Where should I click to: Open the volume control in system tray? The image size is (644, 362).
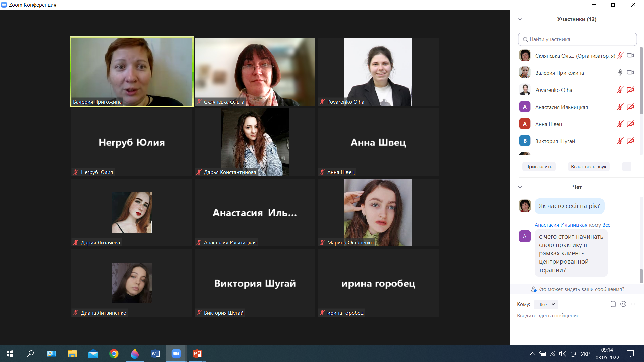[563, 354]
